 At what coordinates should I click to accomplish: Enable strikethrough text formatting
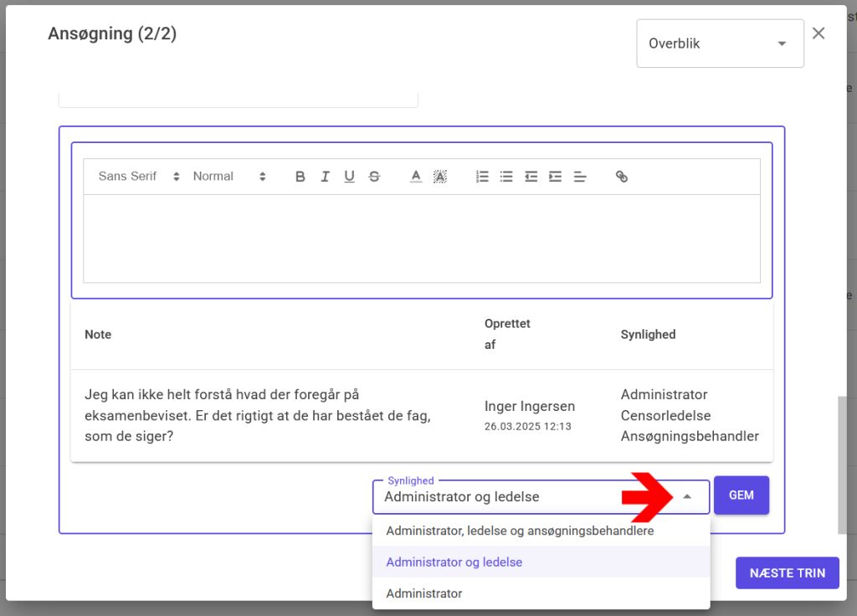(374, 177)
